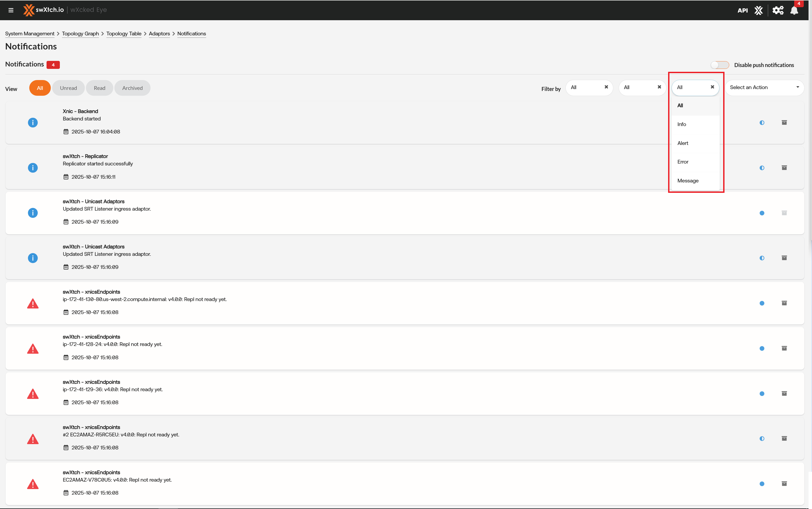Open the Select an Action dropdown
Viewport: 812px width, 509px height.
coord(764,87)
